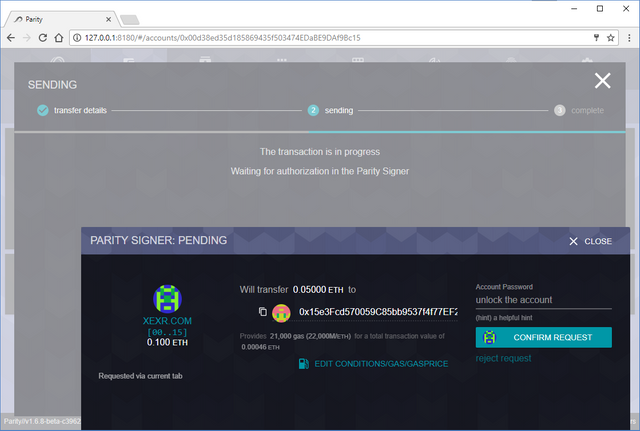Close the Parity browser tab
This screenshot has height=431, width=640.
coord(108,19)
